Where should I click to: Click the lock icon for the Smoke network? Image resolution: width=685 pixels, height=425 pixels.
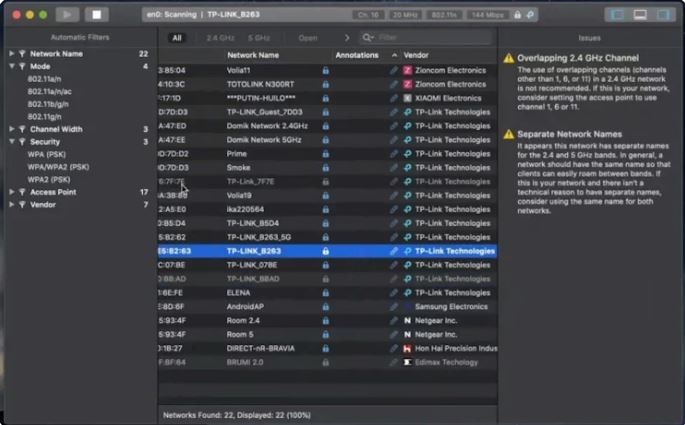[325, 168]
